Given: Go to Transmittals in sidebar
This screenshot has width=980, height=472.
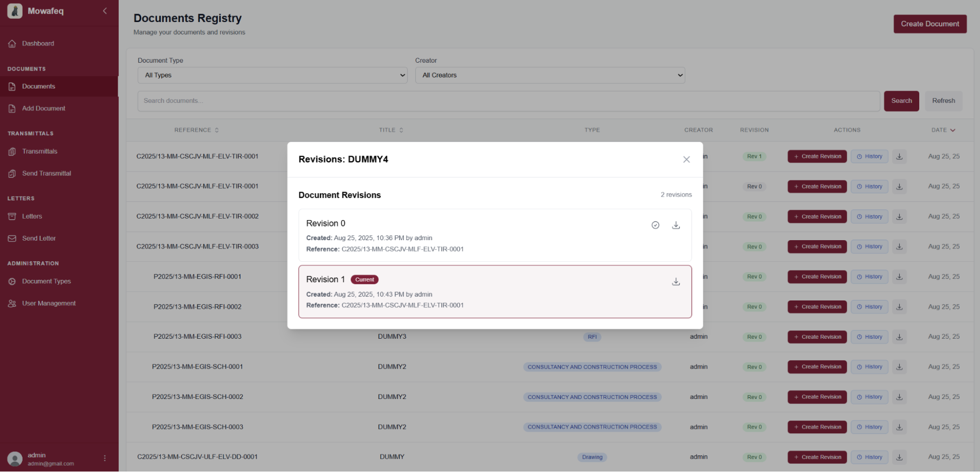Looking at the screenshot, I should point(40,151).
